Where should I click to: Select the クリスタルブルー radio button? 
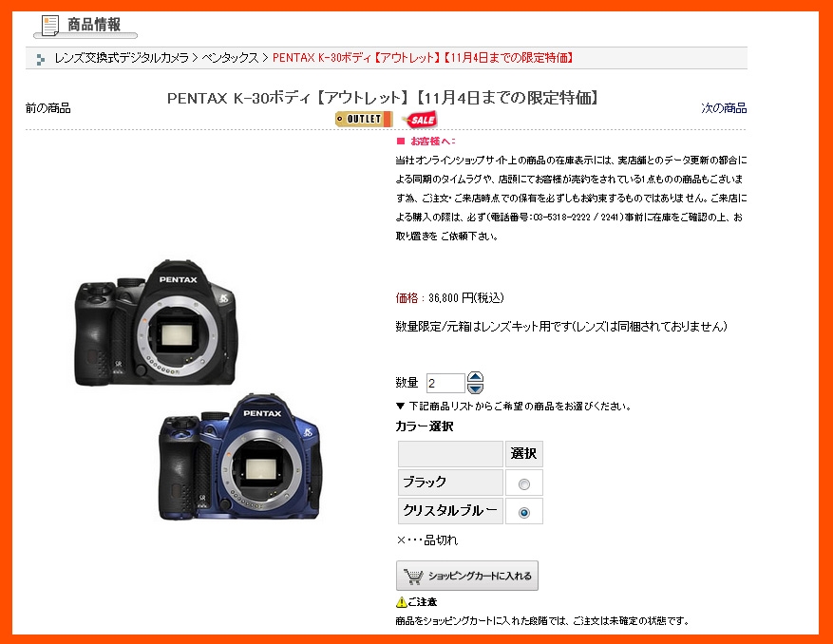tap(523, 512)
